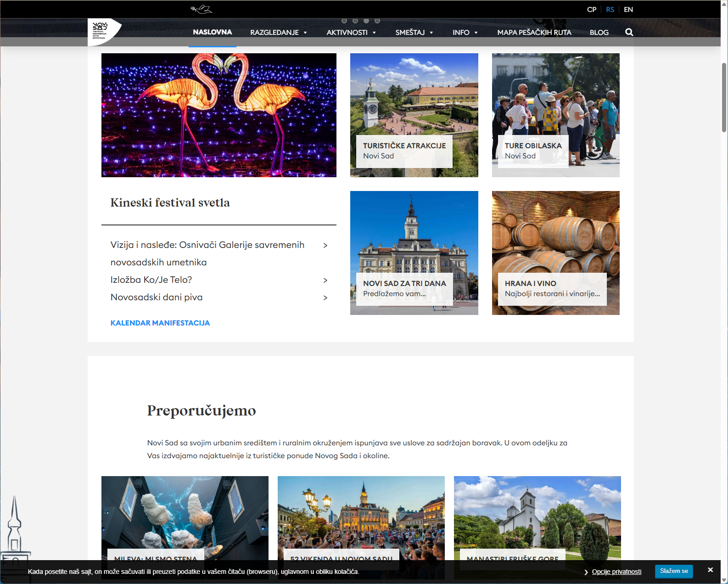Click the page vertical scrollbar

[x=724, y=96]
